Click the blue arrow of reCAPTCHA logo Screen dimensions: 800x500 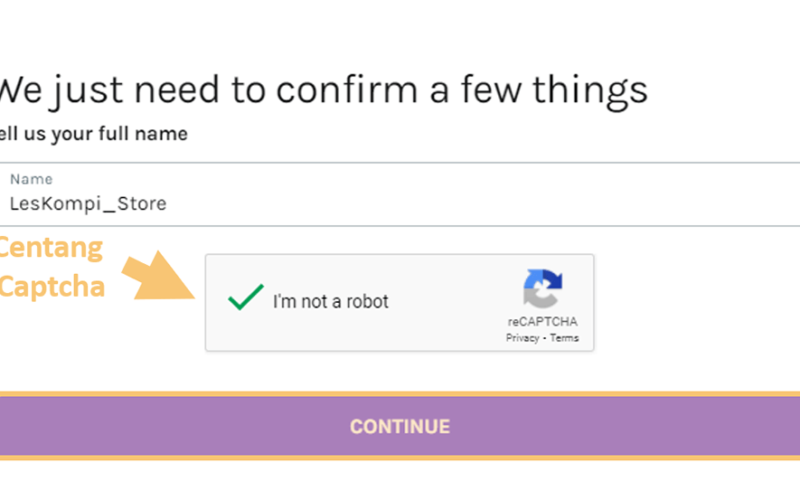coord(544,280)
